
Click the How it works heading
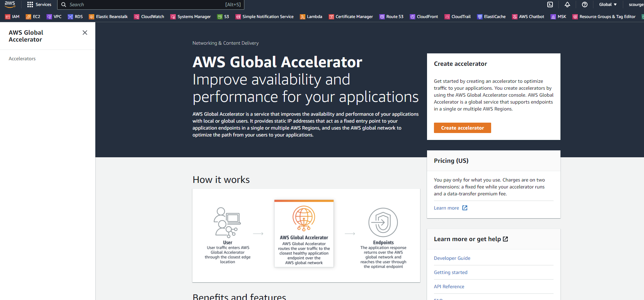[221, 179]
